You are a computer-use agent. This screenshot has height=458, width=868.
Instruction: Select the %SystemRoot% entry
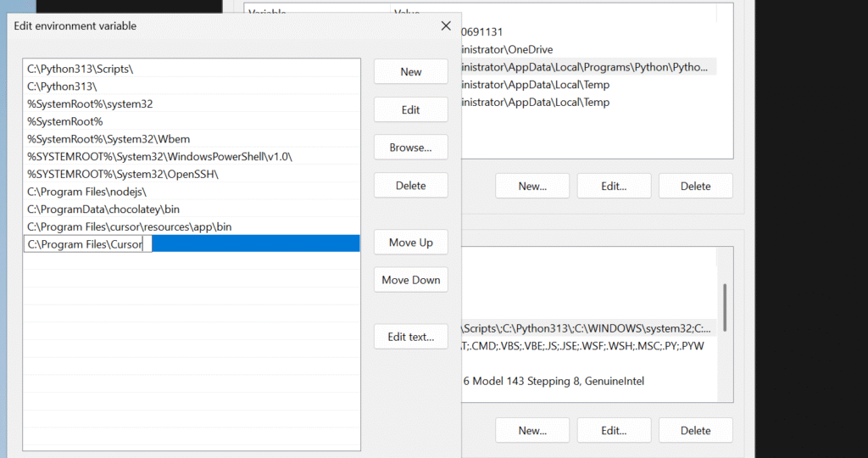pos(192,121)
